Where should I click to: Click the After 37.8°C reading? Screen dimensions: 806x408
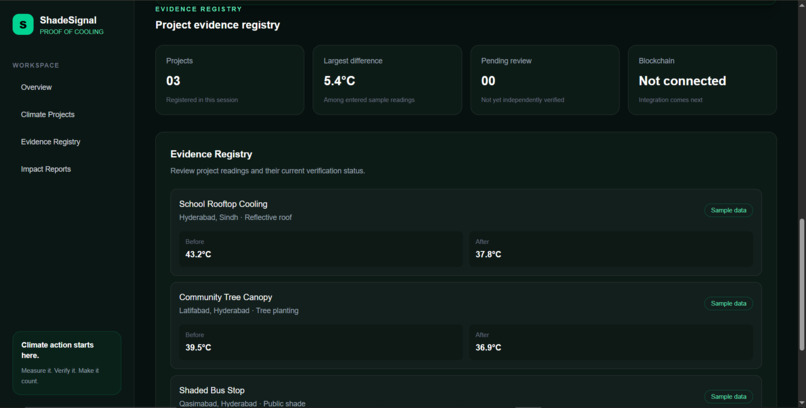pos(611,249)
